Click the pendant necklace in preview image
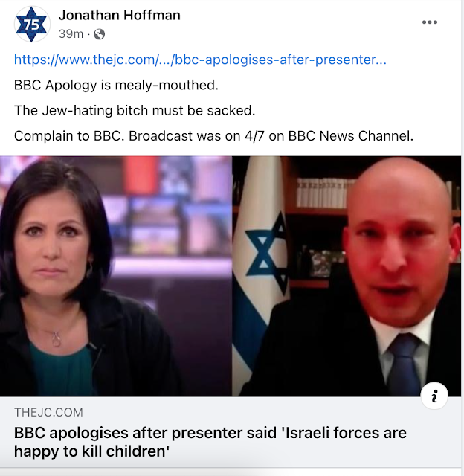Viewport: 464px width, 476px height. click(56, 339)
